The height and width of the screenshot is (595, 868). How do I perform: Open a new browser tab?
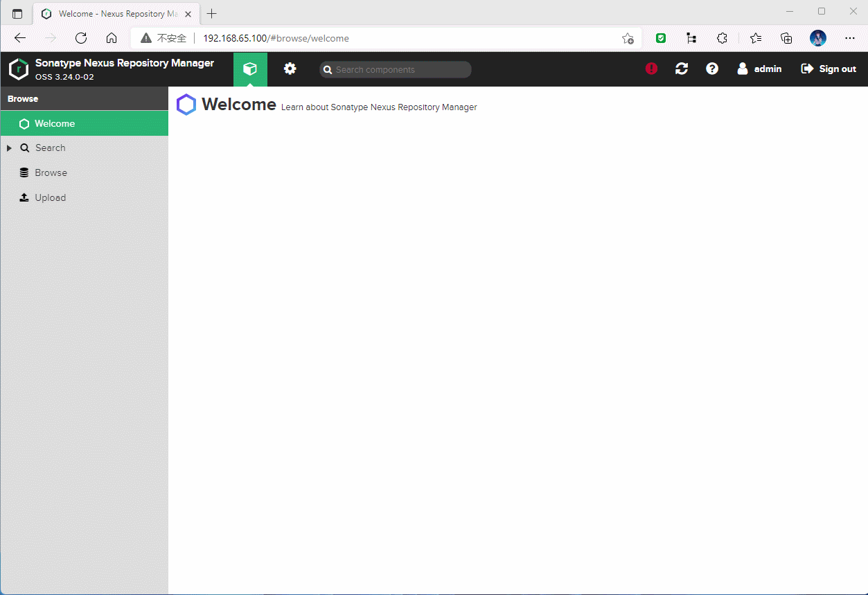point(211,14)
